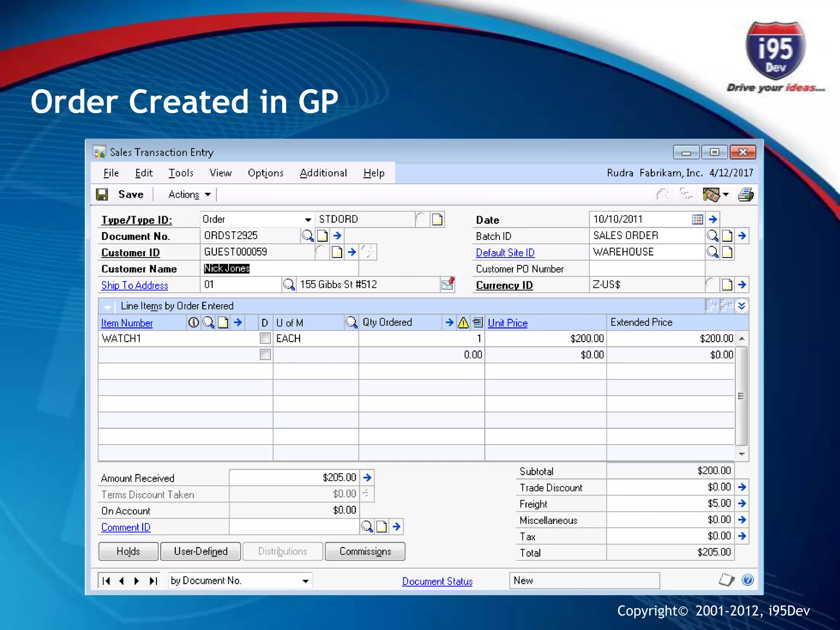
Task: Click the Customer PO Number field
Action: coord(647,268)
